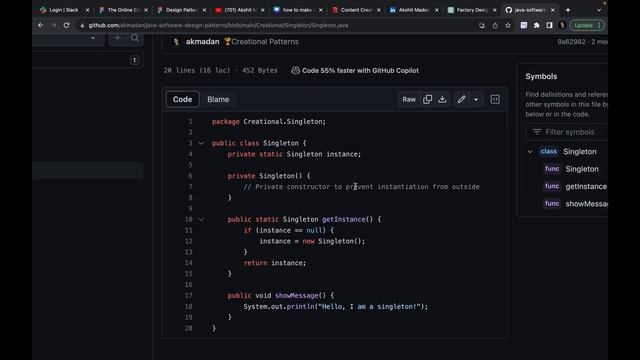The width and height of the screenshot is (640, 360).
Task: Click line number 17
Action: (x=188, y=296)
